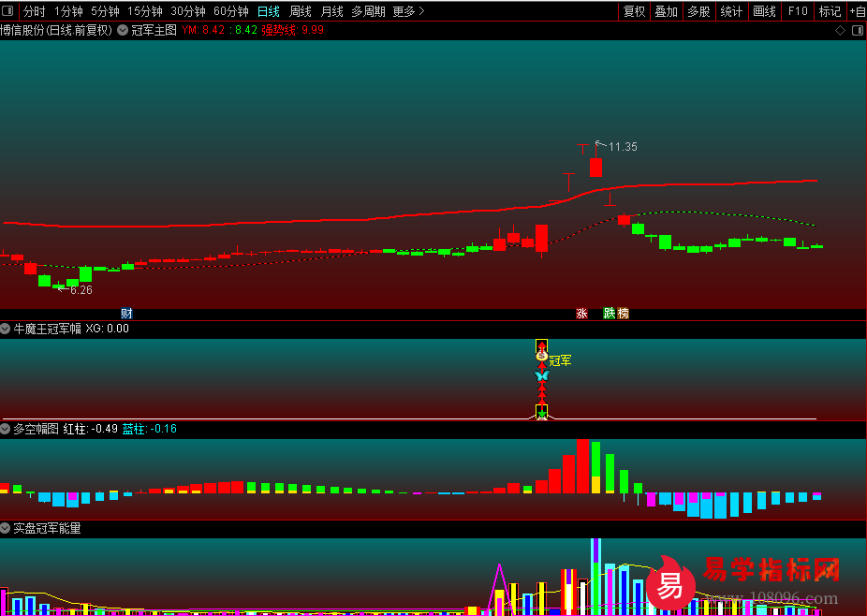Click the 财 info marker on chart
The height and width of the screenshot is (616, 867).
point(126,314)
